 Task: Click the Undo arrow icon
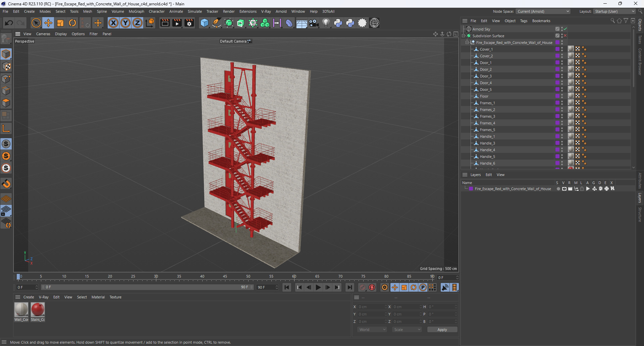9,23
